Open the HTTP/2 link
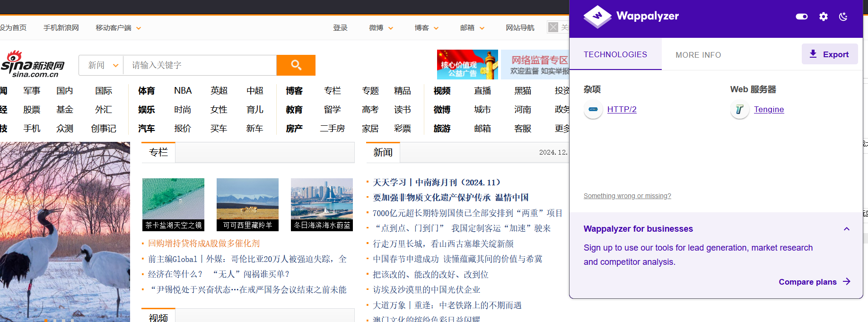This screenshot has width=868, height=322. coord(622,109)
